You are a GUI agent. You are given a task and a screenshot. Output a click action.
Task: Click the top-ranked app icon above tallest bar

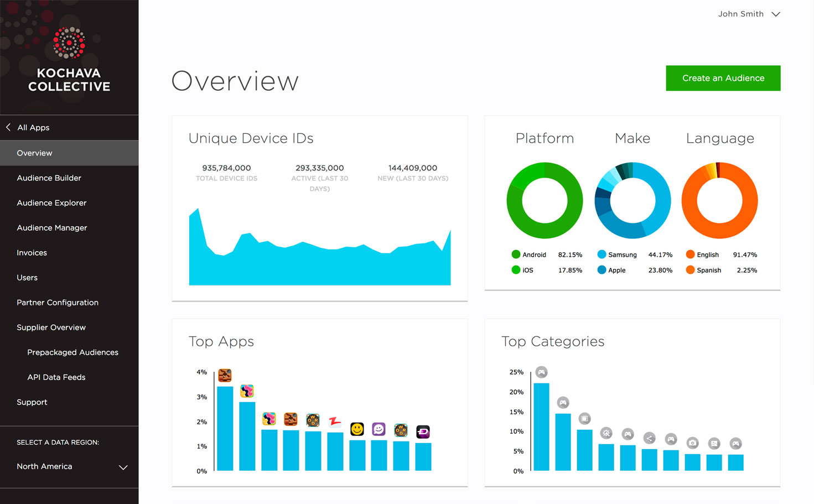[x=225, y=375]
